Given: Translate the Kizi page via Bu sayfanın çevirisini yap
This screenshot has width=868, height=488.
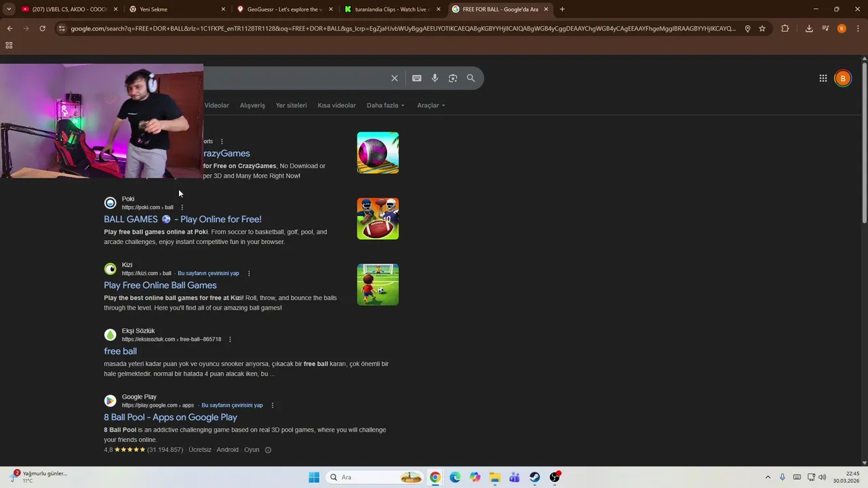Looking at the screenshot, I should pyautogui.click(x=208, y=273).
